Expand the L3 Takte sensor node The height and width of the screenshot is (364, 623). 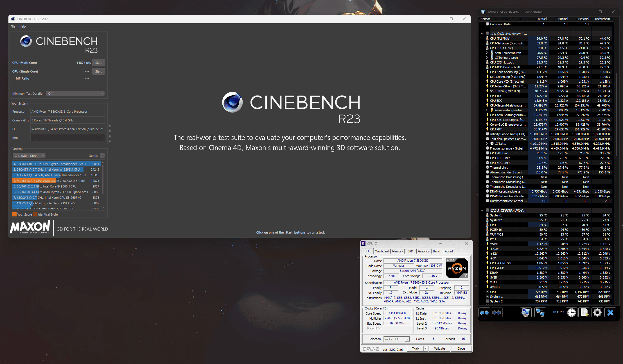[487, 144]
